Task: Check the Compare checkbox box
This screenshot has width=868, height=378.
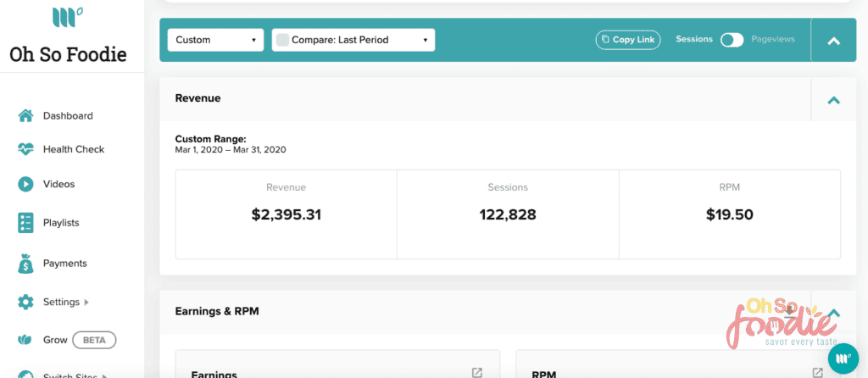Action: 282,40
